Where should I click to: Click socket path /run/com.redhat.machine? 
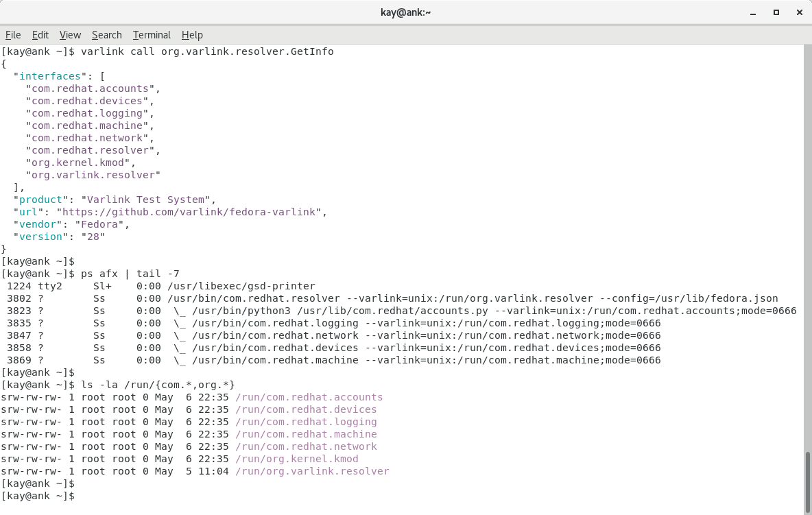306,434
